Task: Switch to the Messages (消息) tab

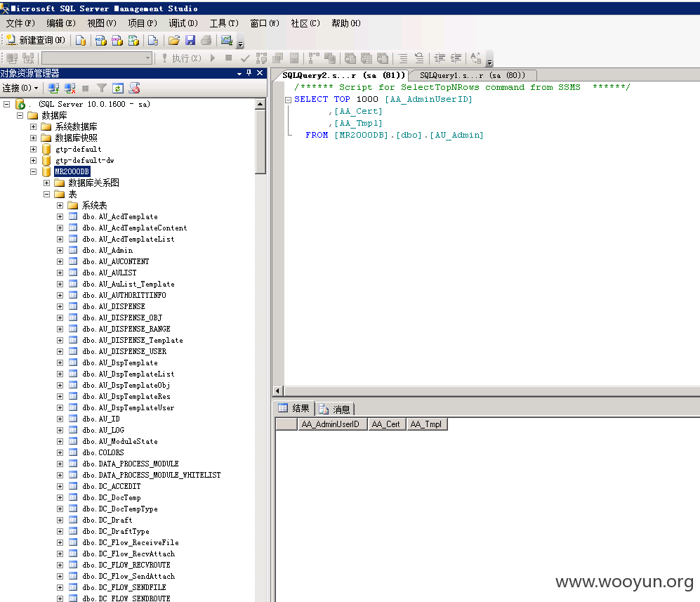Action: [x=334, y=409]
